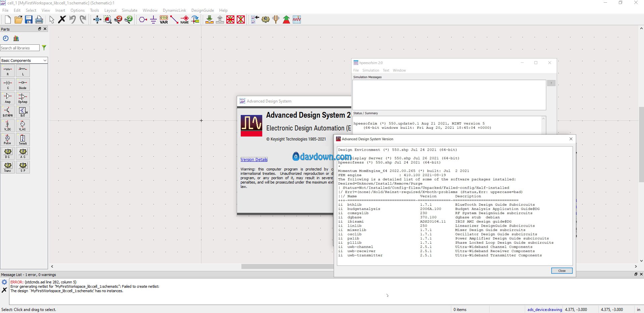
Task: Insert a VAR equation block
Action: [164, 19]
